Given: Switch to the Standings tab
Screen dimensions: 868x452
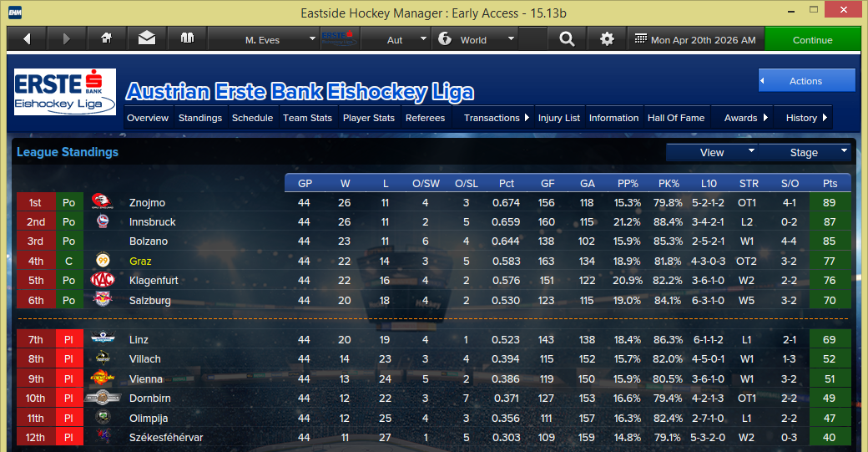Looking at the screenshot, I should [x=200, y=118].
